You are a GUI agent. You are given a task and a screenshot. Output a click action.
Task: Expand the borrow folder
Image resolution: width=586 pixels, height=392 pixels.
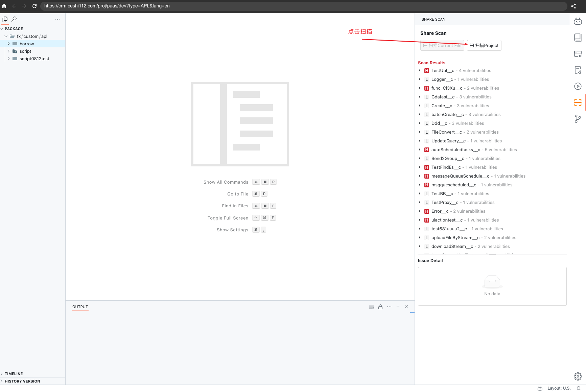coord(9,44)
